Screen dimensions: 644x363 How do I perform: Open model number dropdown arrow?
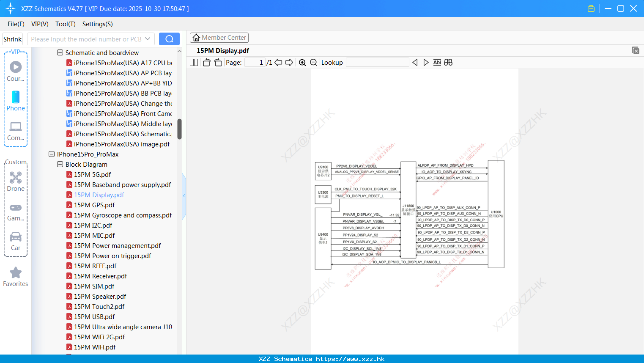(148, 39)
